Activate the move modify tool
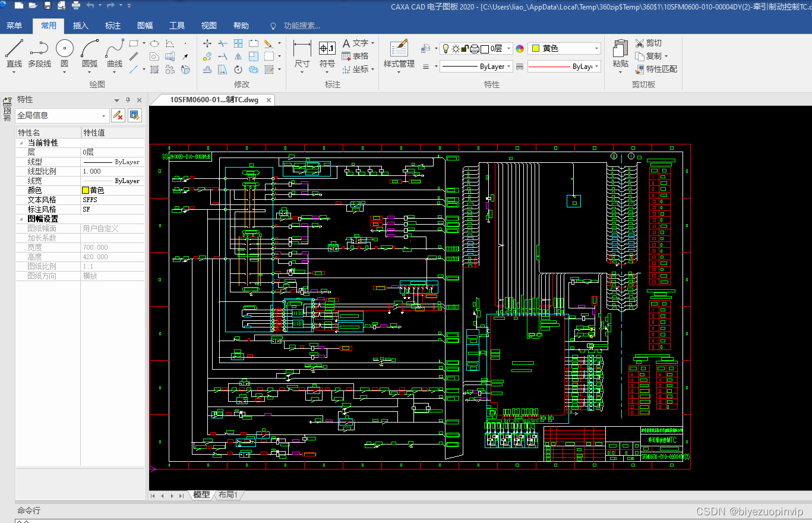 click(207, 43)
